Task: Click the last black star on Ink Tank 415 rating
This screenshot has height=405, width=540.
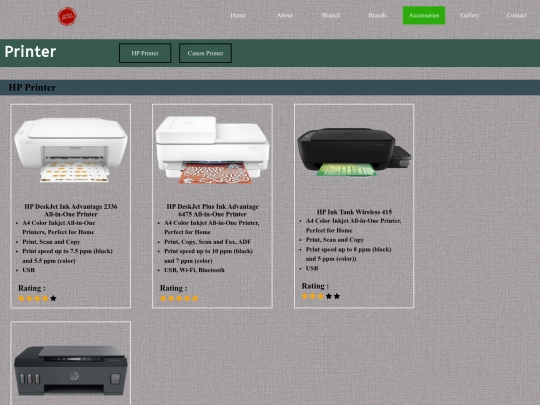Action: pos(337,296)
